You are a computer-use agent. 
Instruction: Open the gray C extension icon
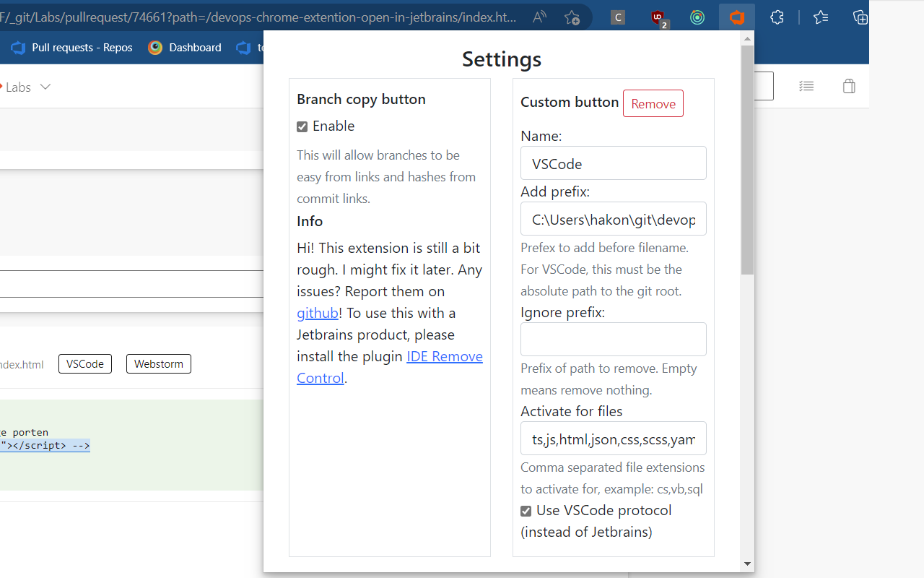click(x=618, y=17)
